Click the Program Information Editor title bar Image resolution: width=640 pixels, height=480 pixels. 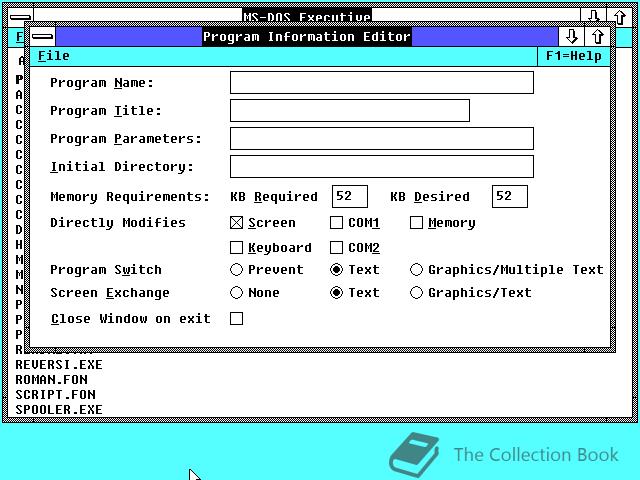pos(307,37)
